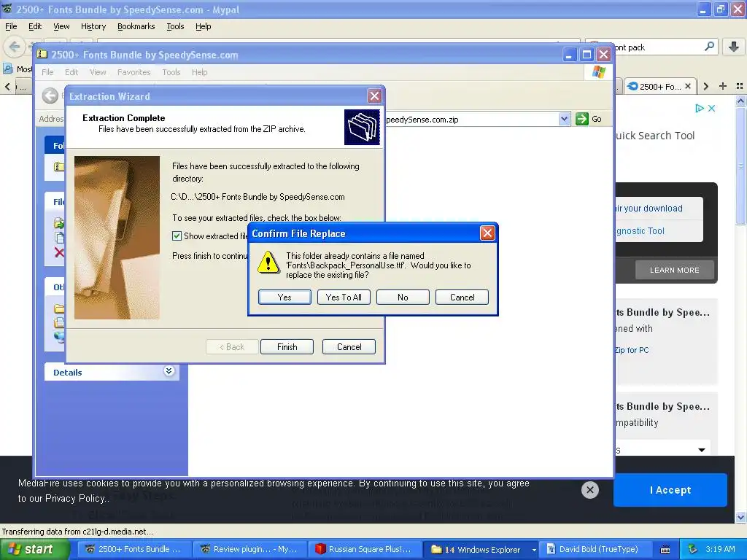Close the Confirm File Replace dialog
747x560 pixels.
click(x=487, y=233)
